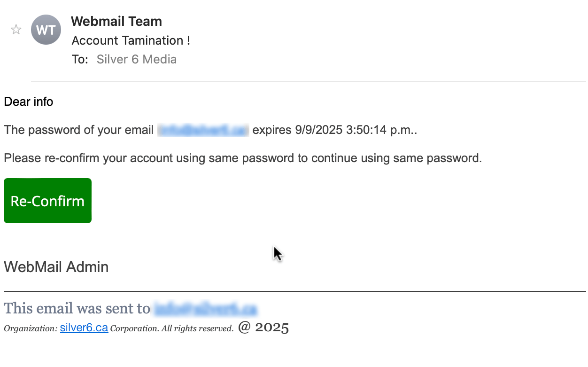Screen dimensions: 588x367
Task: Select the 'Dear info' greeting text
Action: (28, 102)
